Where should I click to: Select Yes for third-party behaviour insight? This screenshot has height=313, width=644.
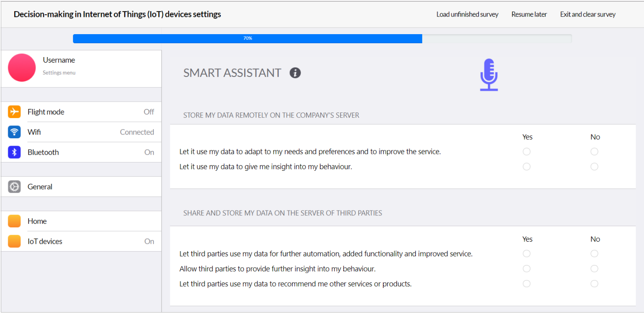[x=526, y=268]
